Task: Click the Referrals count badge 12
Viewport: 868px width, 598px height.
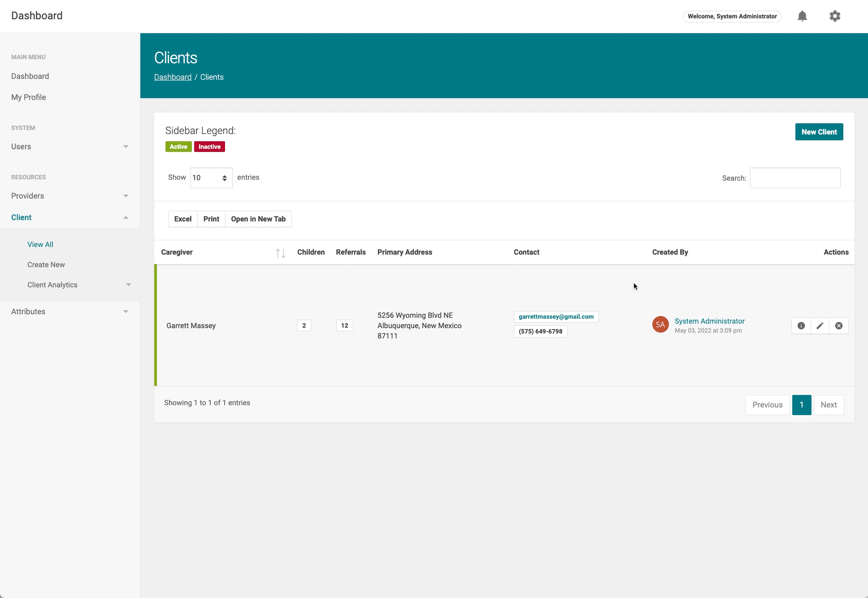Action: coord(344,325)
